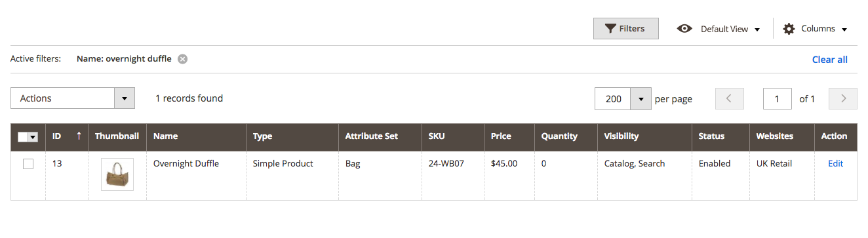This screenshot has height=238, width=868.
Task: Open the Actions dropdown
Action: click(x=73, y=98)
